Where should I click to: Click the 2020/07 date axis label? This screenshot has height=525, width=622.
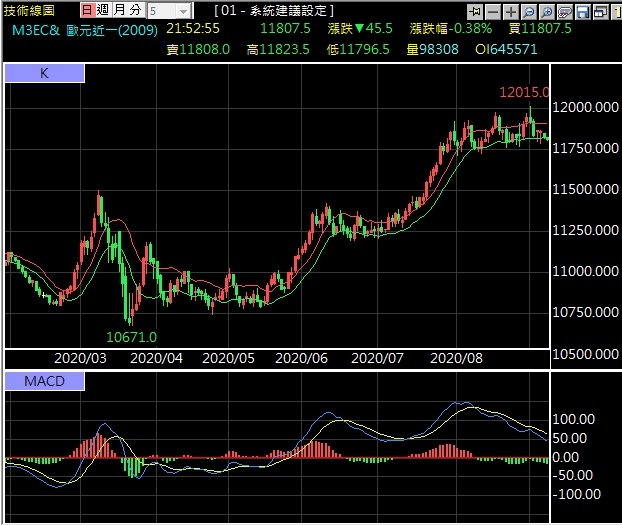pyautogui.click(x=377, y=358)
